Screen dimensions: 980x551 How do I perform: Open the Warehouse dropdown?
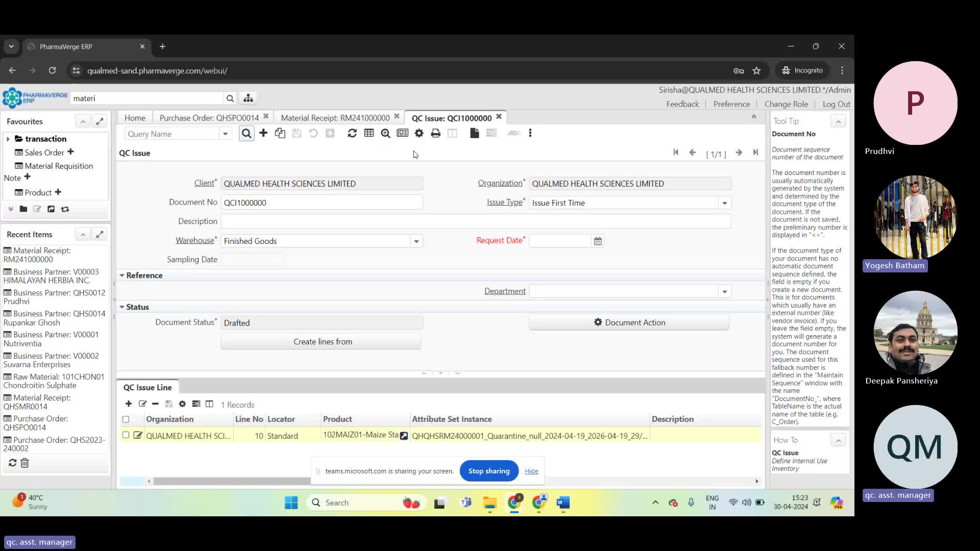coord(416,241)
